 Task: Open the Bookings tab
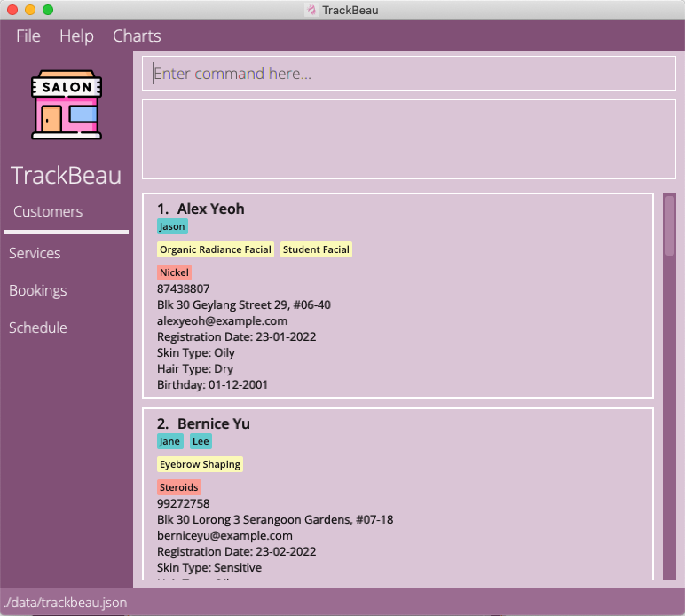tap(37, 290)
